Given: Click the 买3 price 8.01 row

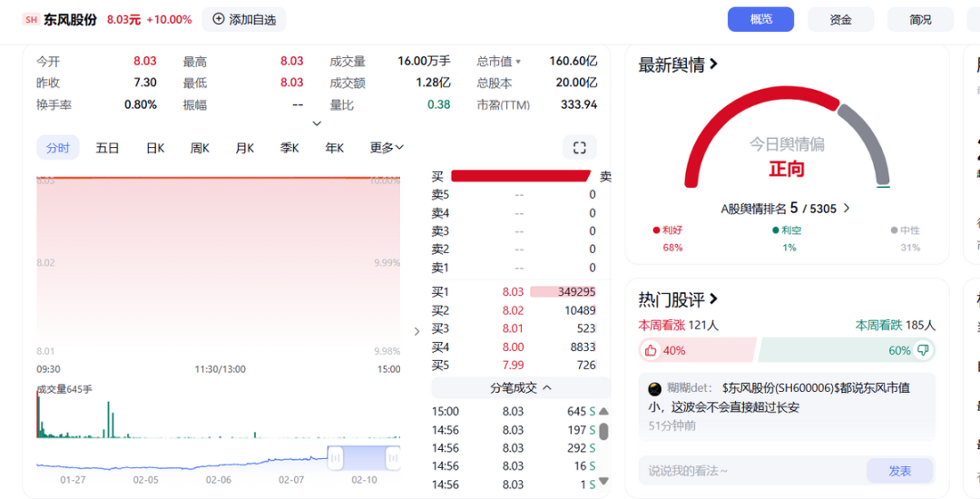Looking at the screenshot, I should (x=514, y=328).
